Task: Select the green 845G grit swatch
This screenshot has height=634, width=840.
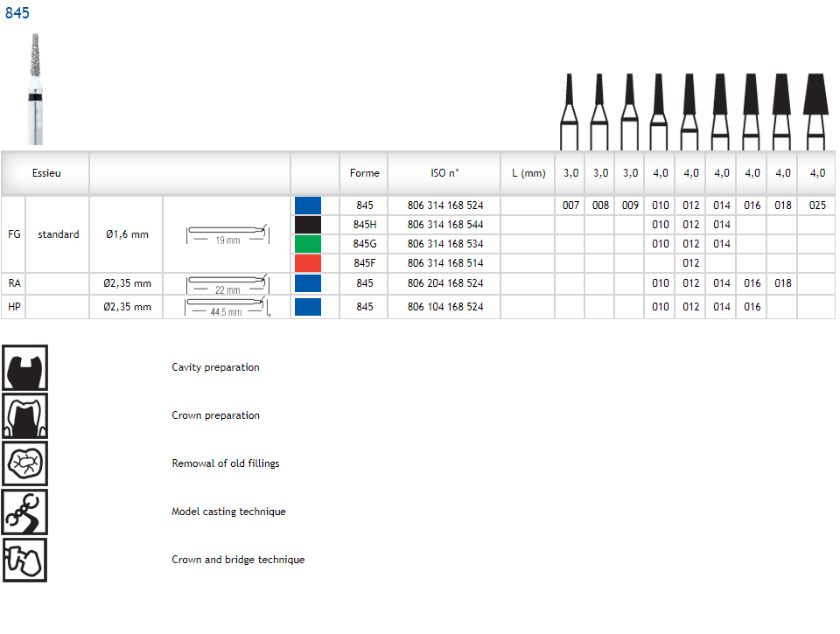Action: point(308,244)
